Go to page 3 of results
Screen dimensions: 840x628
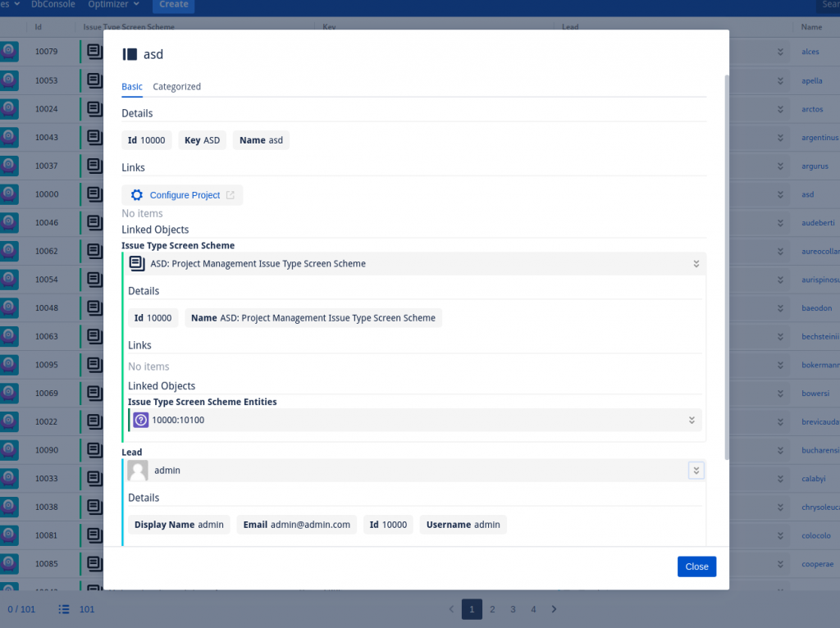pos(513,609)
